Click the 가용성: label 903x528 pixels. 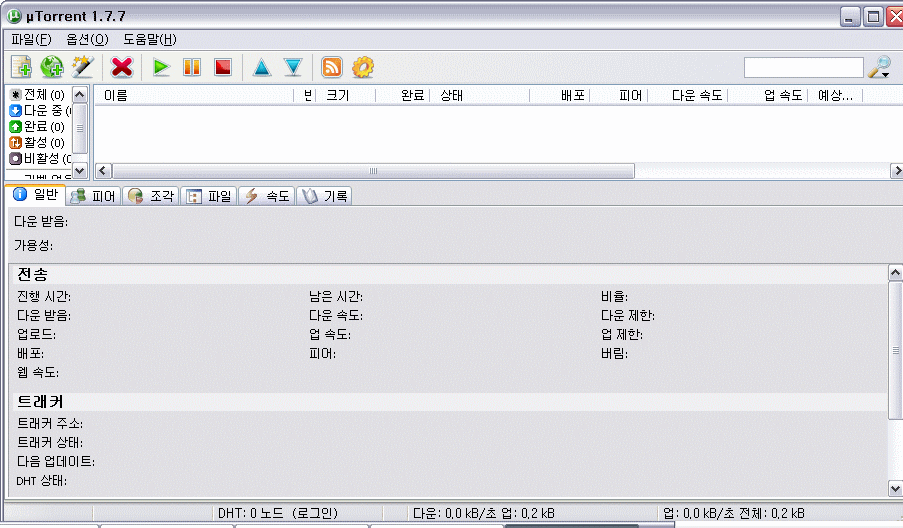33,246
